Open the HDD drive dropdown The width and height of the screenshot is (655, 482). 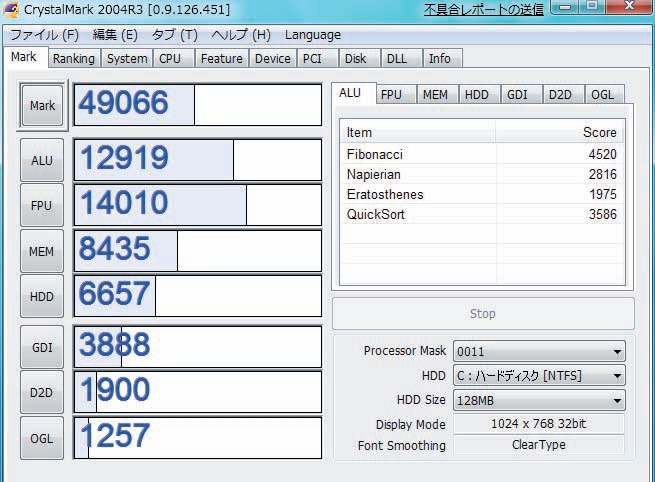pos(539,375)
